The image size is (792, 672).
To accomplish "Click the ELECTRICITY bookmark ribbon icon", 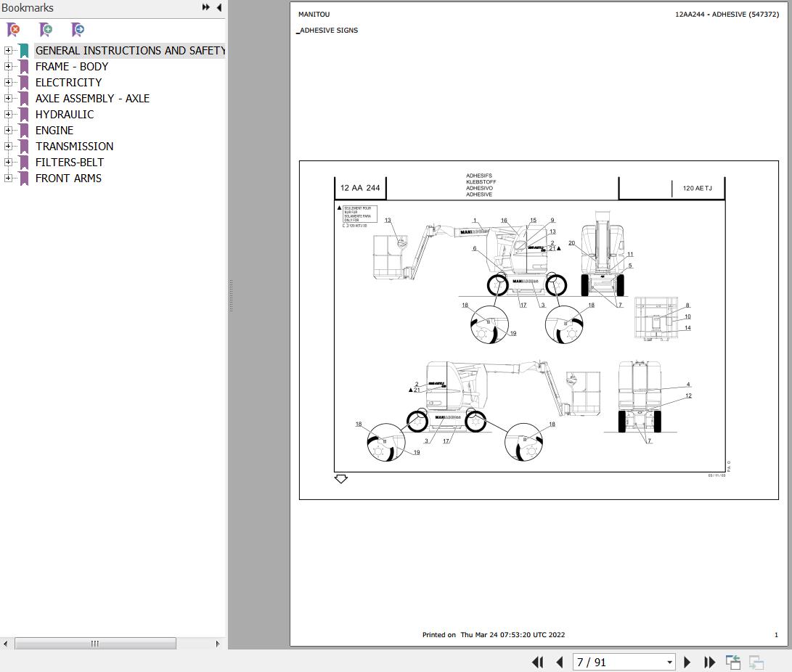I will [x=24, y=82].
